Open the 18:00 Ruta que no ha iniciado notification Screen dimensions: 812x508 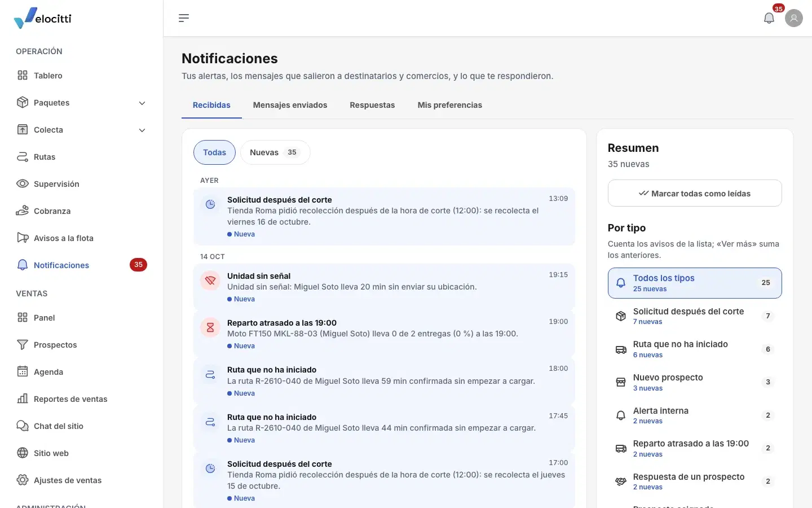point(384,381)
